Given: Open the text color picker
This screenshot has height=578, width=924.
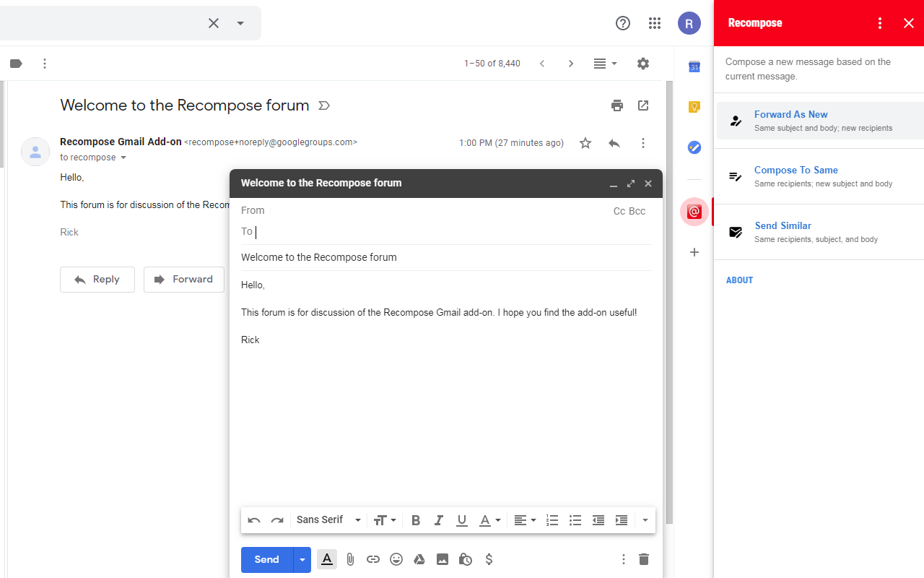Looking at the screenshot, I should [490, 520].
